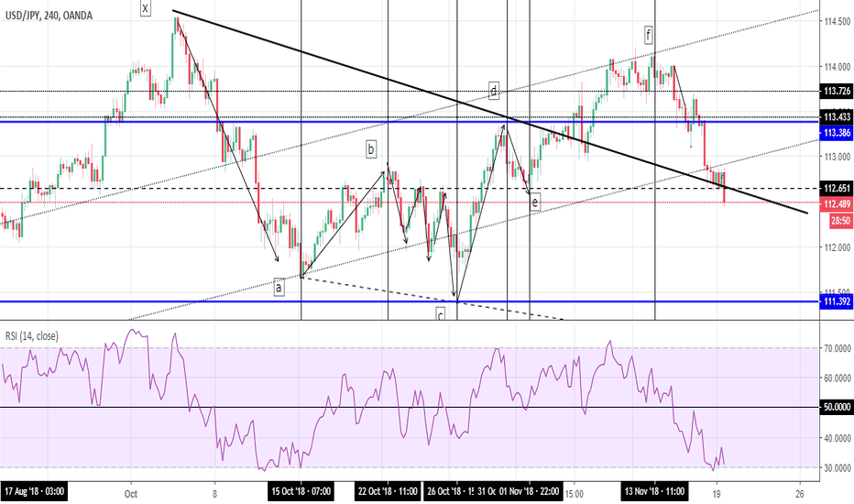Click the wave label 'x' box
Screen dimensions: 854x504
pyautogui.click(x=145, y=8)
